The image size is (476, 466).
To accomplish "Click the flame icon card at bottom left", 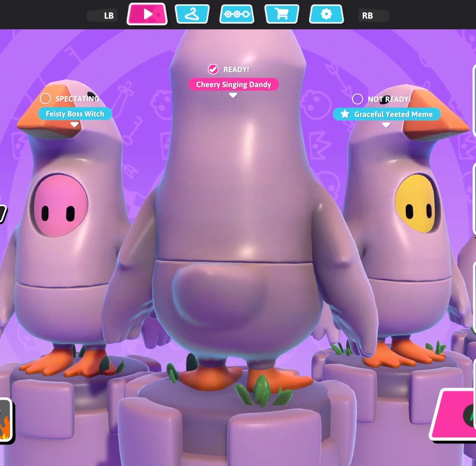I will tap(5, 419).
